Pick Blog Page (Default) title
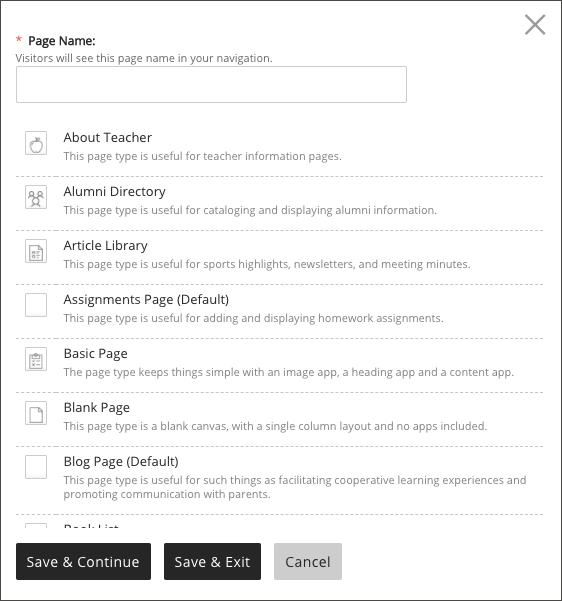The image size is (562, 601). click(x=121, y=462)
